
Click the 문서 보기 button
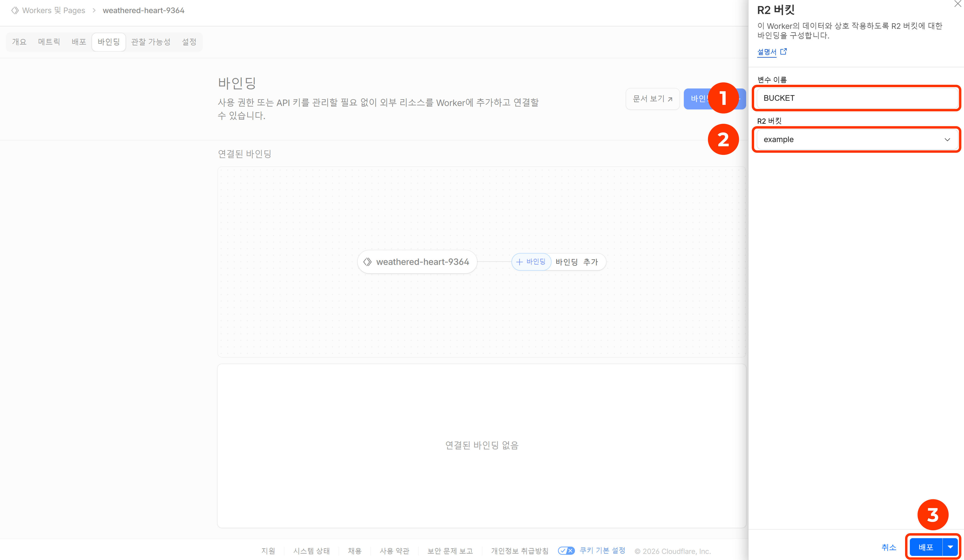[x=652, y=99]
